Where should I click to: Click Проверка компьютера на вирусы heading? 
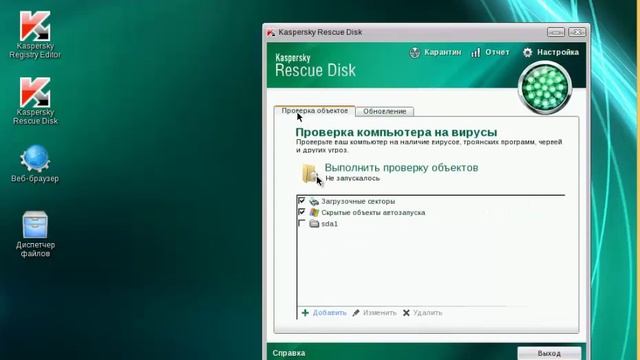tap(396, 132)
